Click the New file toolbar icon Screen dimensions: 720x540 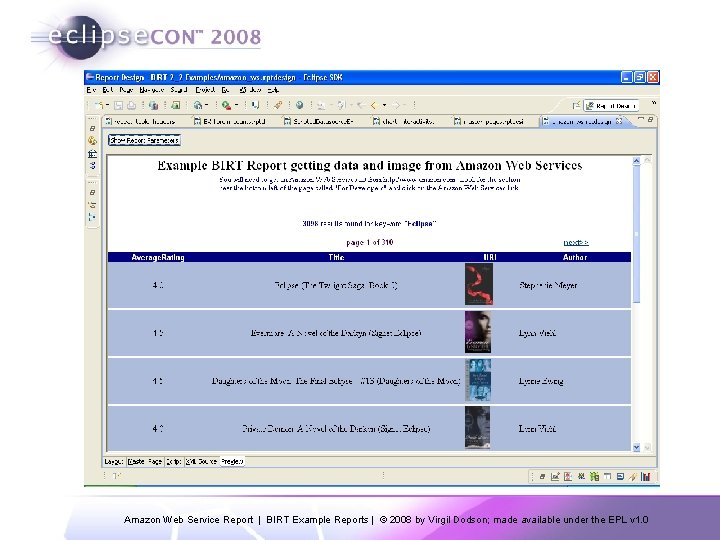pos(98,106)
